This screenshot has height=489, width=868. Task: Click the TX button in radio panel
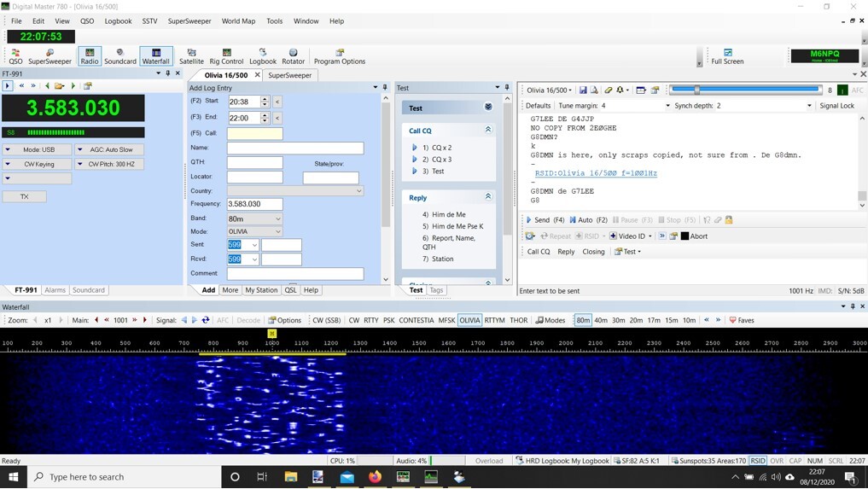coord(25,196)
